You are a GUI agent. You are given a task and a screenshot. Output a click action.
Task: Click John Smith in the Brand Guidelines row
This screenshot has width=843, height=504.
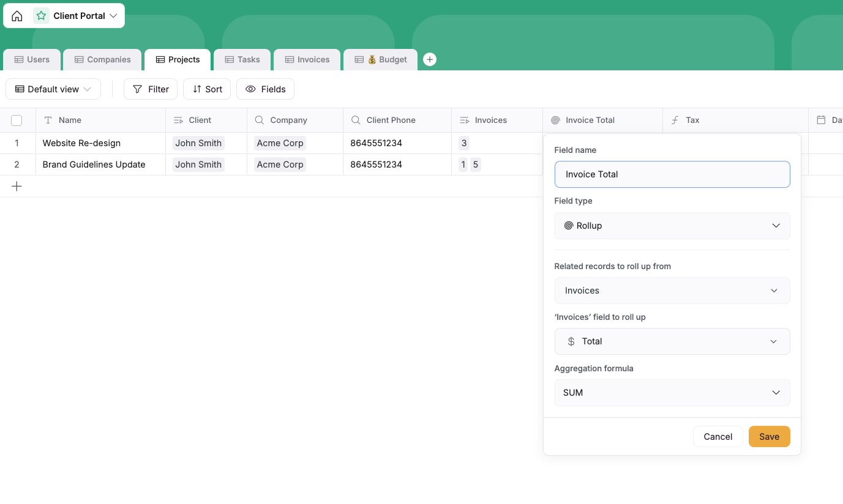tap(198, 165)
